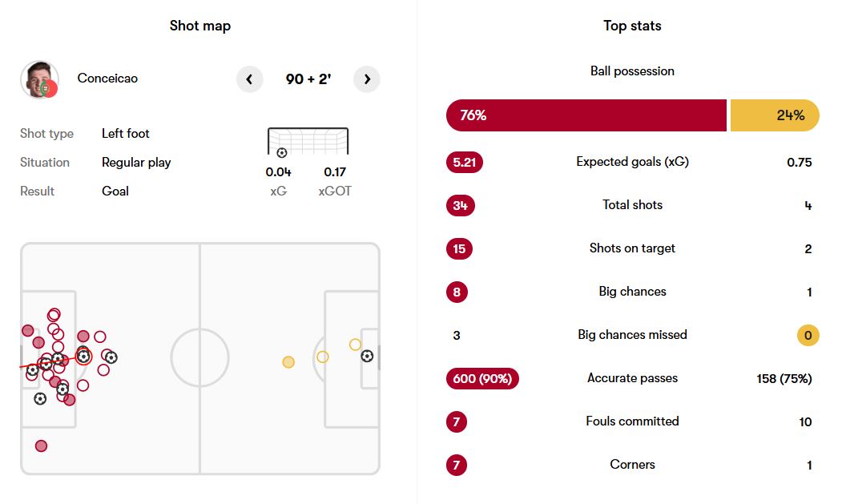Go to the next shot arrow

point(367,79)
